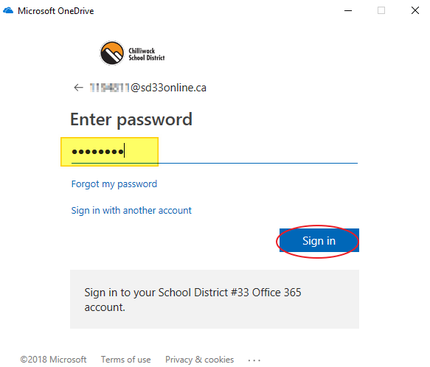Go back using the arrow beside the email

tap(78, 88)
